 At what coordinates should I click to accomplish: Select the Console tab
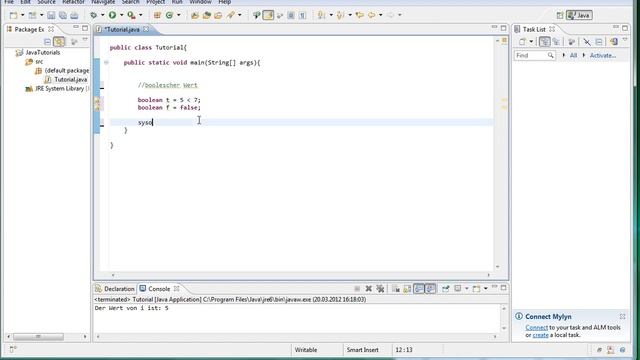[159, 289]
